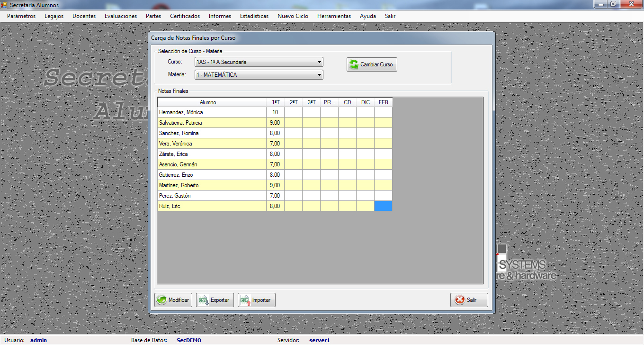Image resolution: width=644 pixels, height=345 pixels.
Task: Open the Estadísticas menu
Action: (x=254, y=16)
